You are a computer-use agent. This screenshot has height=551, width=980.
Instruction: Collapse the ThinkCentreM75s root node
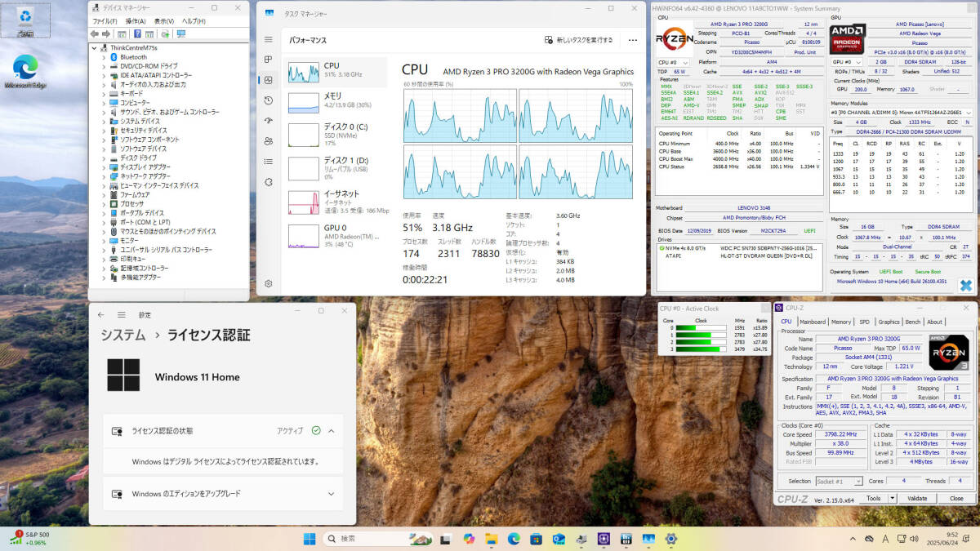coord(92,48)
